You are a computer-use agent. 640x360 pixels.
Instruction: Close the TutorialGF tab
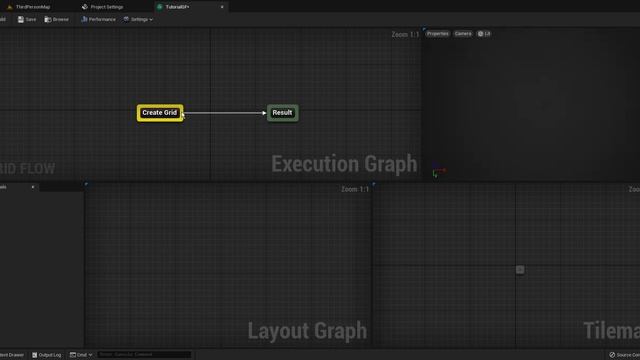tap(222, 7)
